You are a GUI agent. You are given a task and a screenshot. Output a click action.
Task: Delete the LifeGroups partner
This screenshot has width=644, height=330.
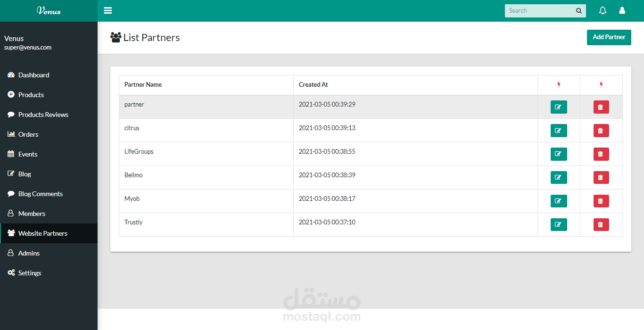[601, 154]
